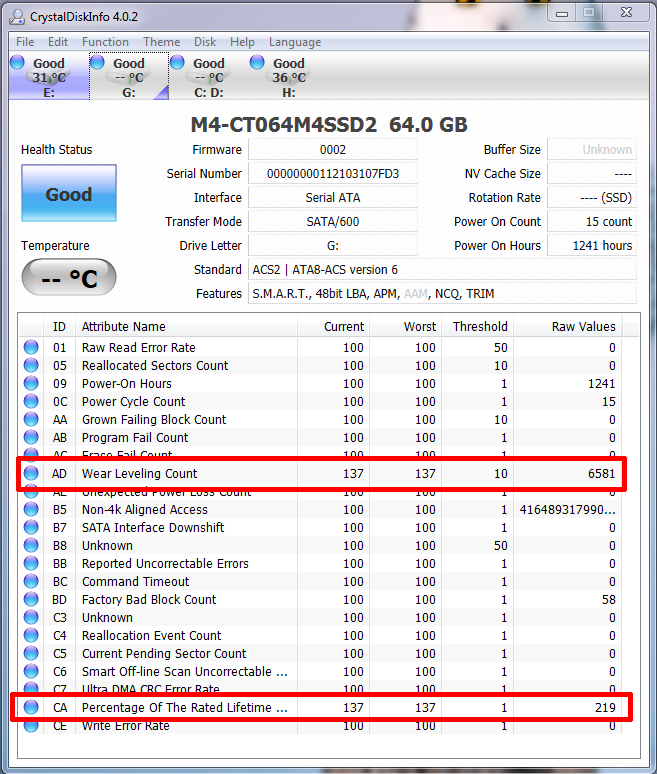This screenshot has height=774, width=657.
Task: Click status orb of Reallocated Sectors Count
Action: (x=31, y=365)
